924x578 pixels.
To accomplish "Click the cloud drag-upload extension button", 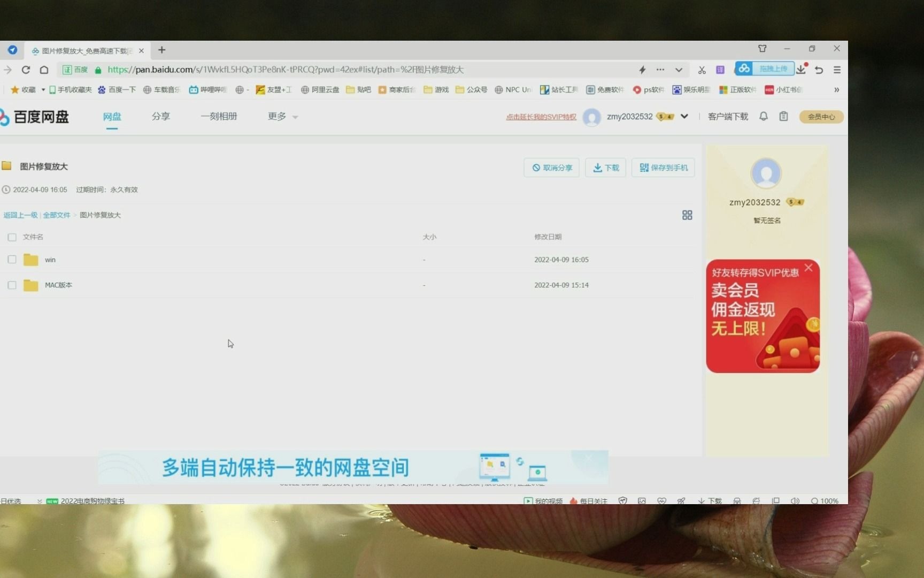I will tap(764, 69).
